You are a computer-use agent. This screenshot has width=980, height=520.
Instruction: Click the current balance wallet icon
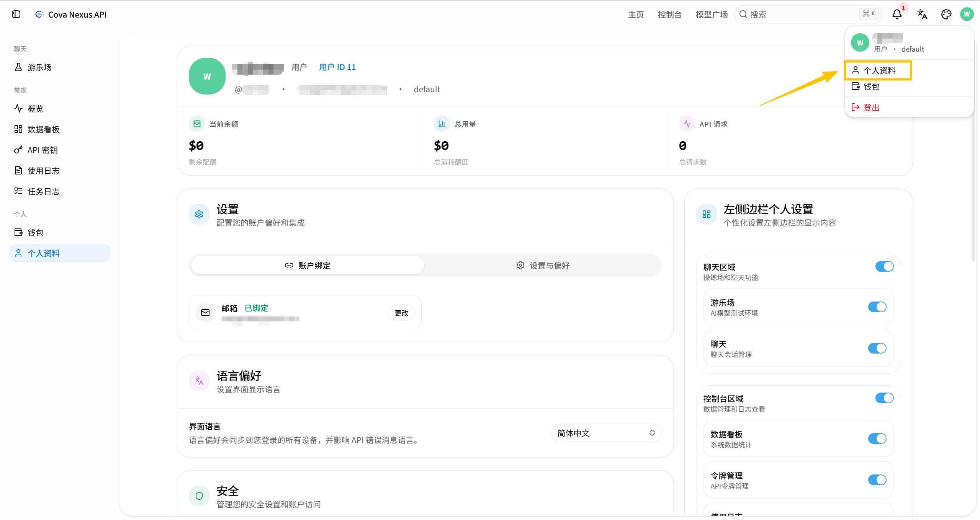(x=197, y=124)
